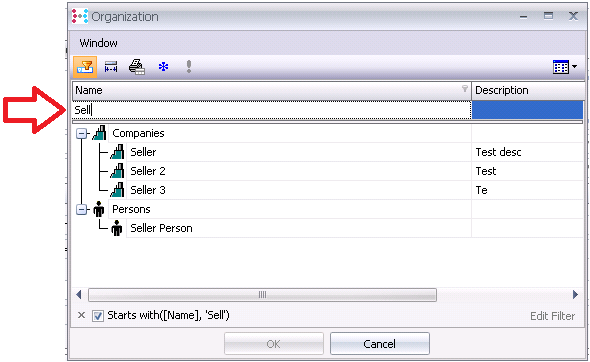The image size is (590, 362).
Task: Click the Starts with([Name], 'Sell') filter text
Action: (x=168, y=315)
